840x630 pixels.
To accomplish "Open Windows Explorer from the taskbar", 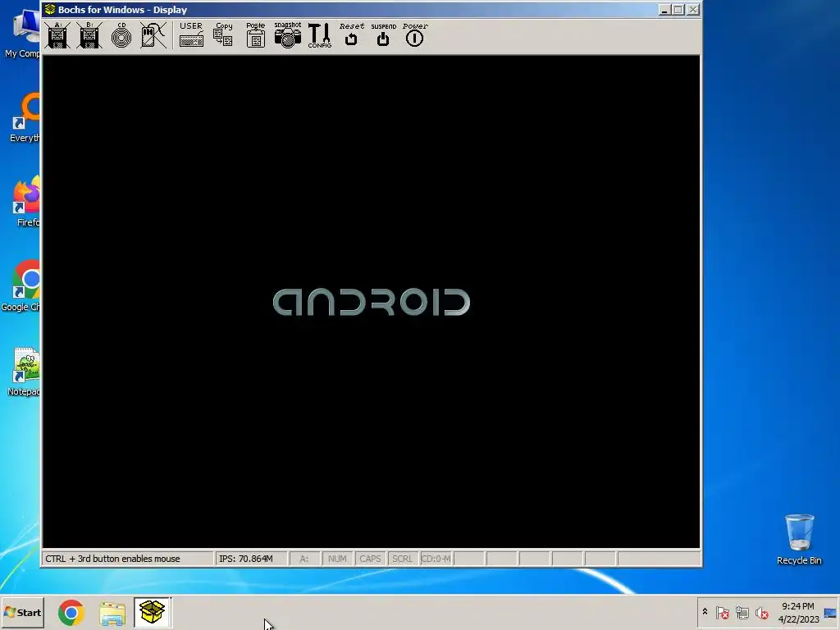I will pos(112,613).
